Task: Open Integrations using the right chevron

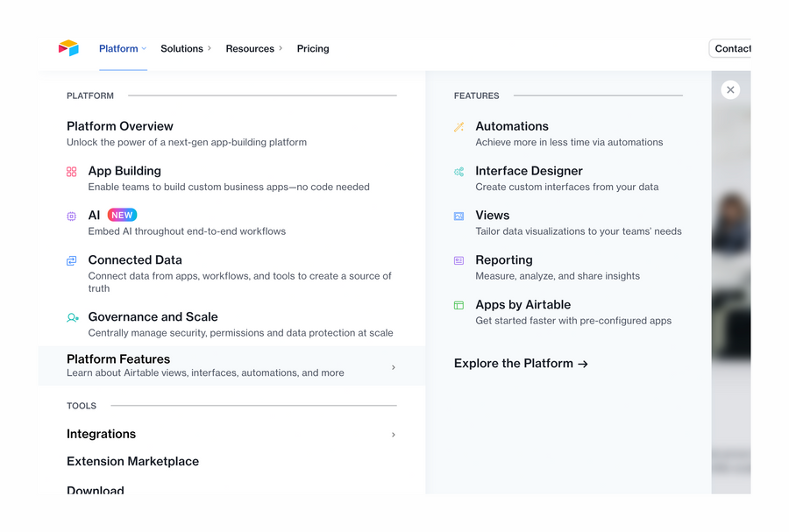Action: click(394, 435)
